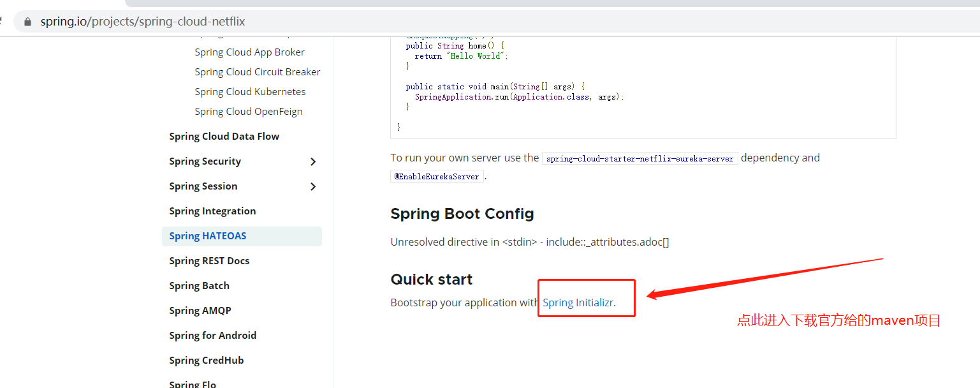
Task: Click the 'public String home()' code line
Action: (455, 46)
